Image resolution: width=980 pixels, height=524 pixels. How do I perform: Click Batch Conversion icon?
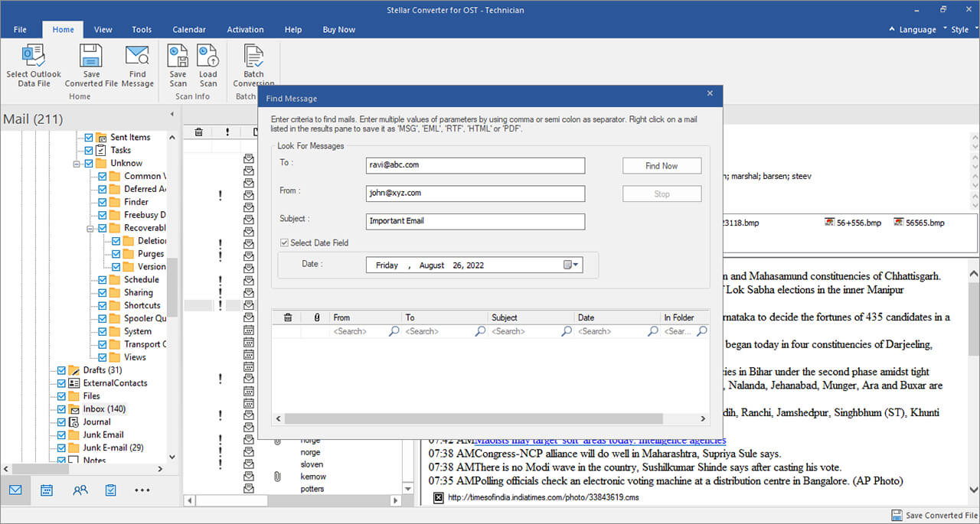pyautogui.click(x=253, y=56)
